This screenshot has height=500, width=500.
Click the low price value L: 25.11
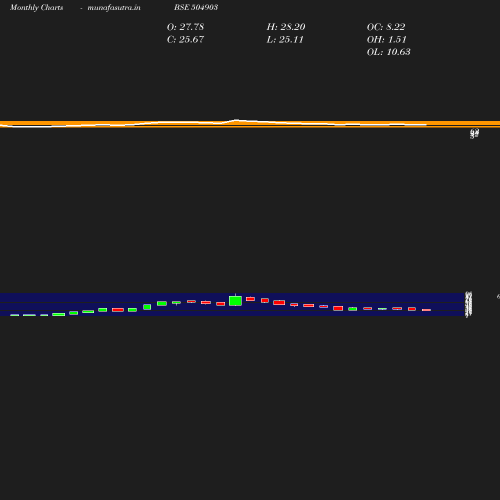[285, 40]
